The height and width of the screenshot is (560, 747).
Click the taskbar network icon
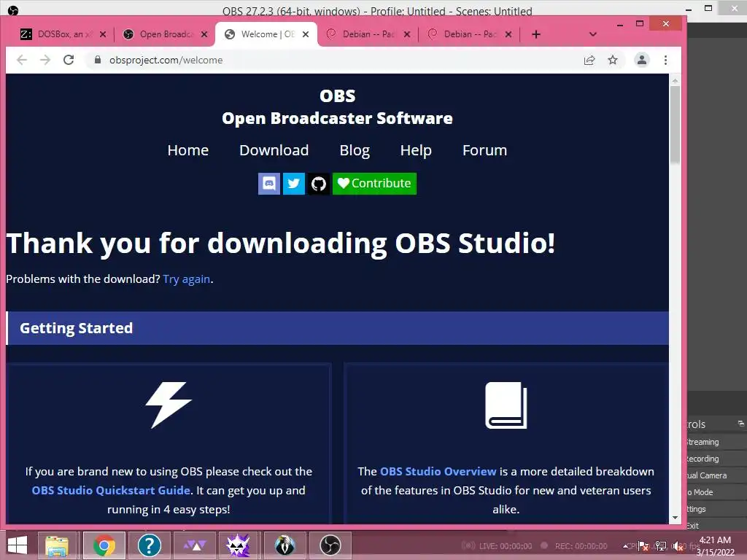click(x=661, y=547)
